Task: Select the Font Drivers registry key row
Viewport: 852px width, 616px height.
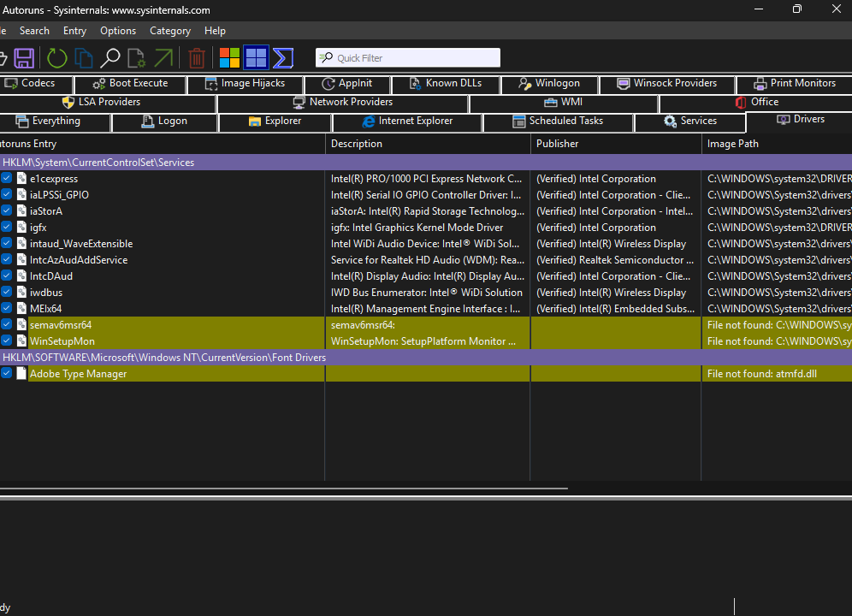Action: click(426, 358)
